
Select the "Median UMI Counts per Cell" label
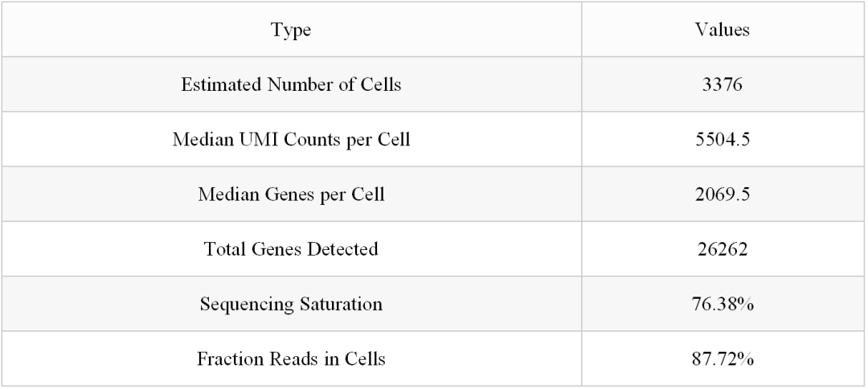[x=291, y=139]
